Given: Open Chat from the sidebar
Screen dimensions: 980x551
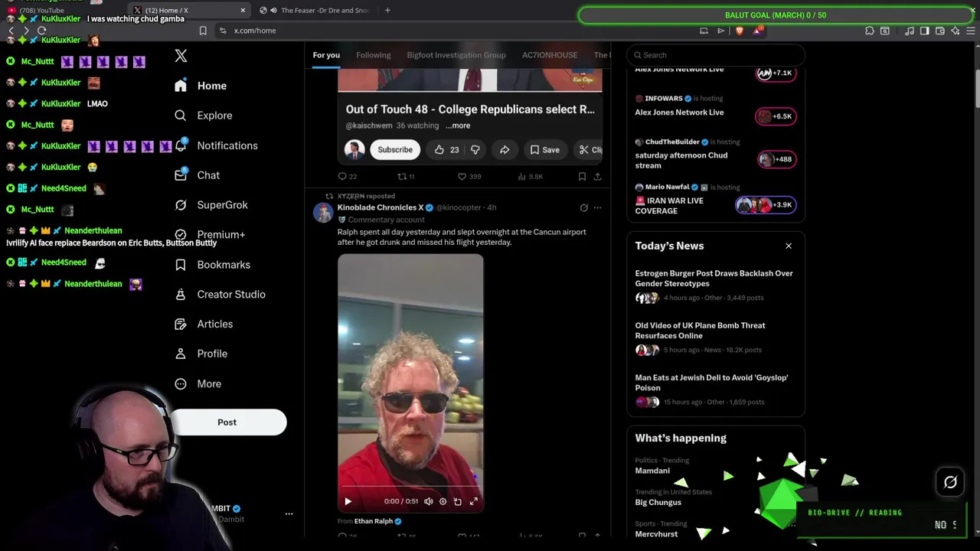Looking at the screenshot, I should click(x=197, y=175).
